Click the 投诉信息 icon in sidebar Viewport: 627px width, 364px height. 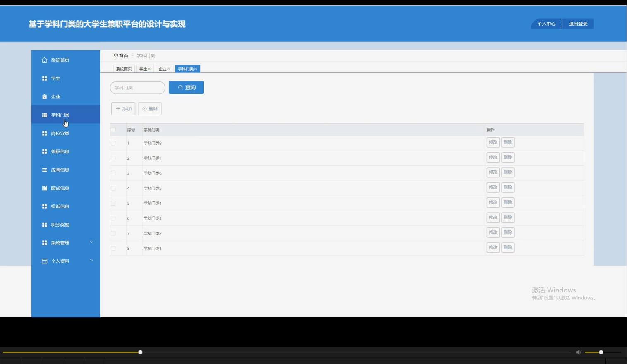point(44,206)
